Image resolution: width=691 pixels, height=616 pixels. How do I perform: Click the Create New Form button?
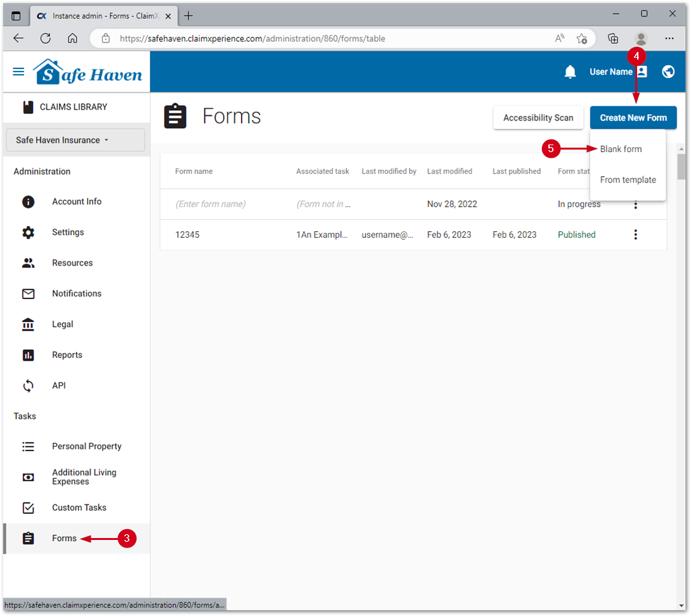coord(633,118)
